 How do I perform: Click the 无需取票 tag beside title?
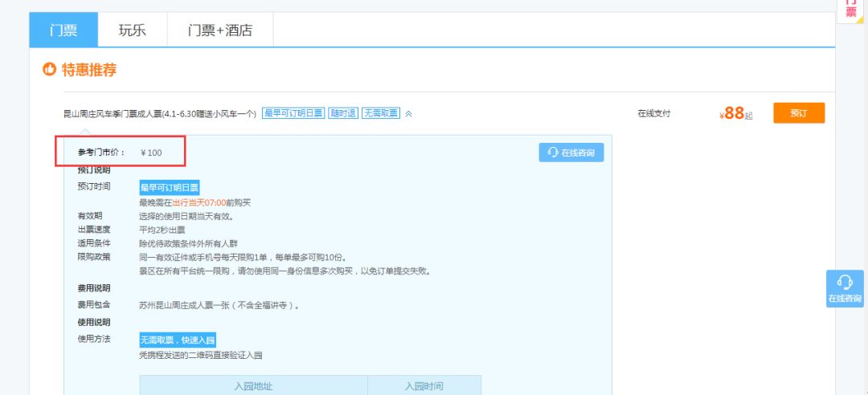tap(381, 113)
